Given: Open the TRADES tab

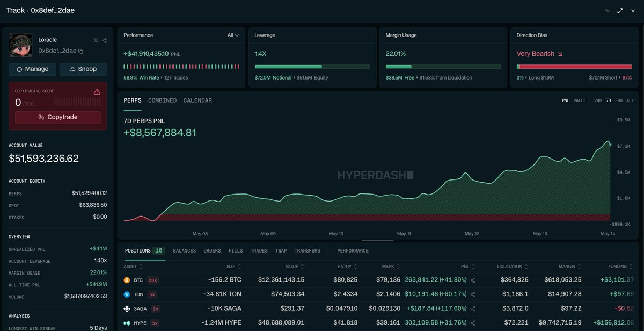Looking at the screenshot, I should tap(259, 251).
